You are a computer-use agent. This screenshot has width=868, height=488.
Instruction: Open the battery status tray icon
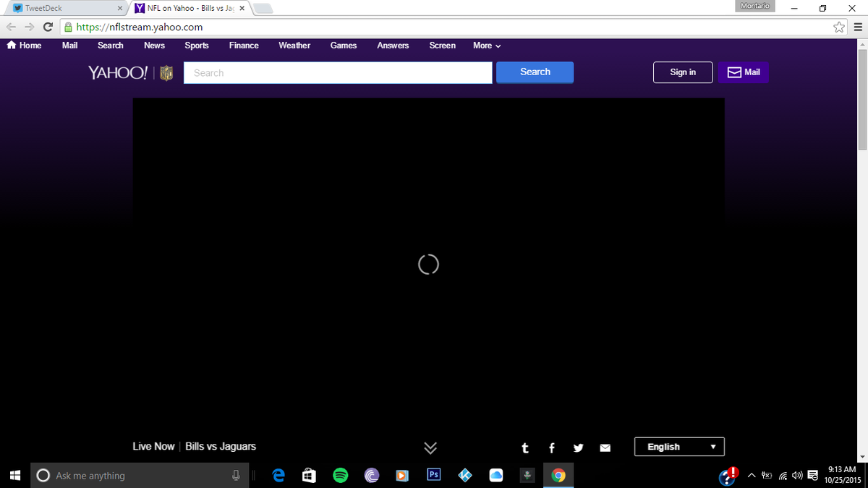(767, 476)
